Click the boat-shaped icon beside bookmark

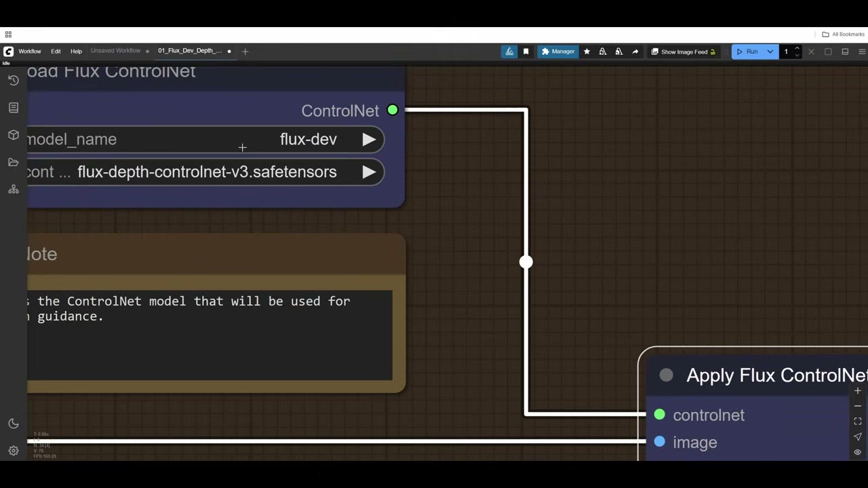[x=509, y=52]
